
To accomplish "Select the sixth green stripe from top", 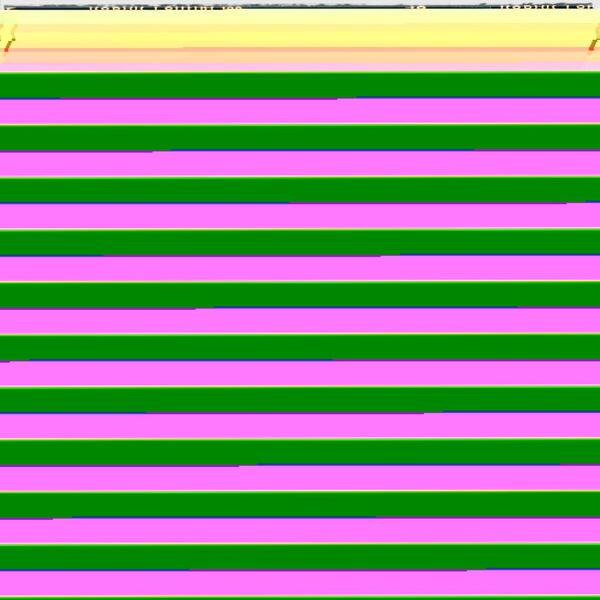I will pyautogui.click(x=300, y=347).
